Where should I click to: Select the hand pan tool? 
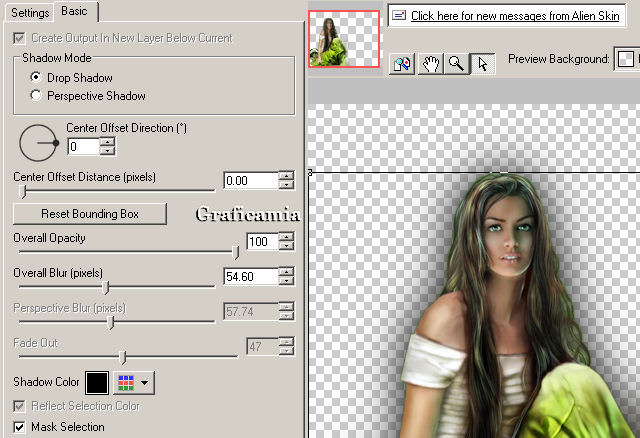[430, 63]
